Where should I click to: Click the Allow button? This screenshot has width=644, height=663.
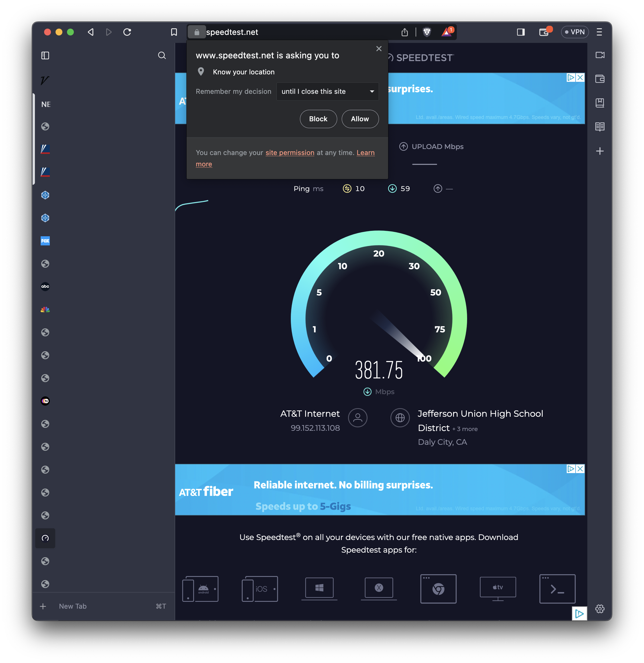pos(360,119)
